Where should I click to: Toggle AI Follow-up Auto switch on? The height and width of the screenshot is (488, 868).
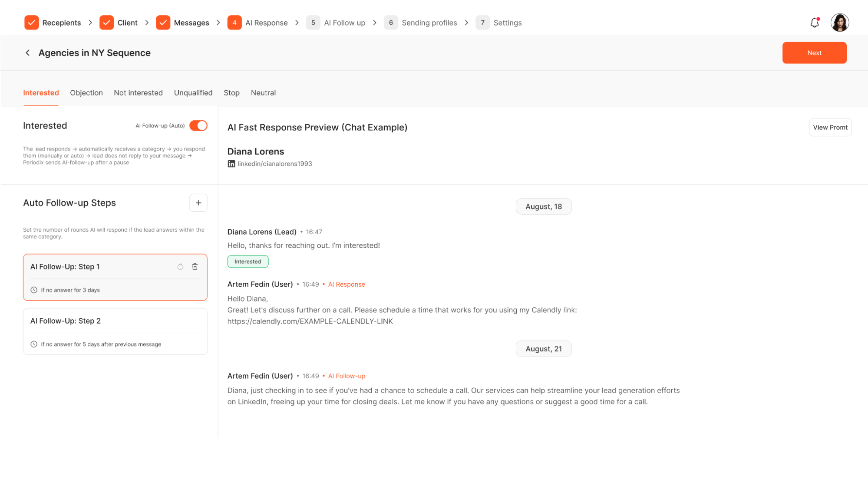[198, 125]
